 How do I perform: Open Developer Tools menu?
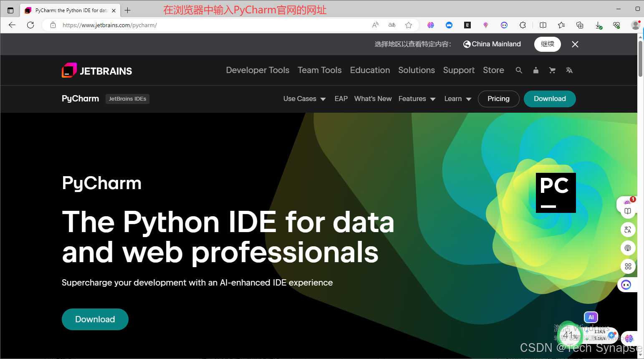click(258, 70)
